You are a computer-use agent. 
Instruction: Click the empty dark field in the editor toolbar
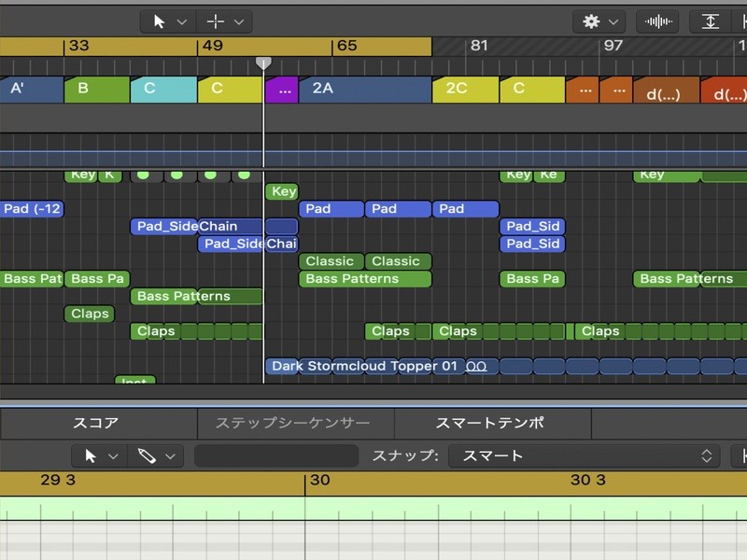click(275, 455)
